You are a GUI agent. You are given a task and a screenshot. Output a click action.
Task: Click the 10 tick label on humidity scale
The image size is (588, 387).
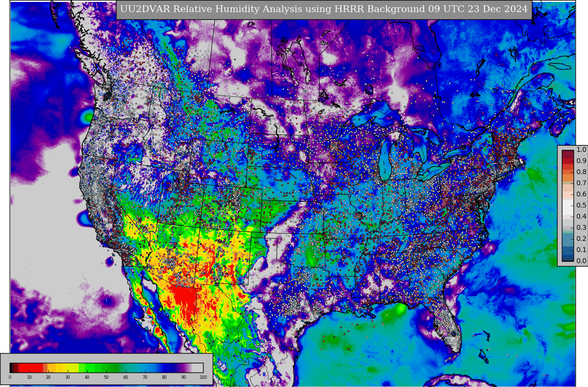[x=29, y=377]
